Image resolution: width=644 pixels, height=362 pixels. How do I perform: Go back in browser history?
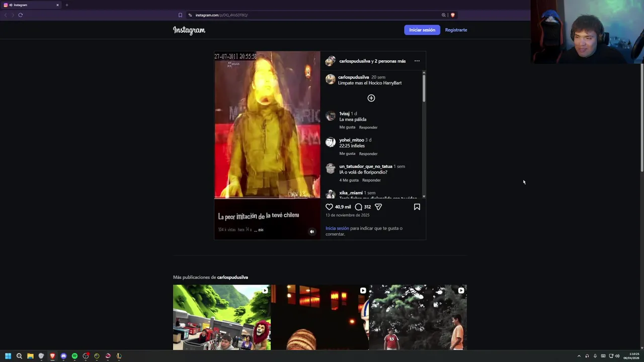pyautogui.click(x=6, y=15)
